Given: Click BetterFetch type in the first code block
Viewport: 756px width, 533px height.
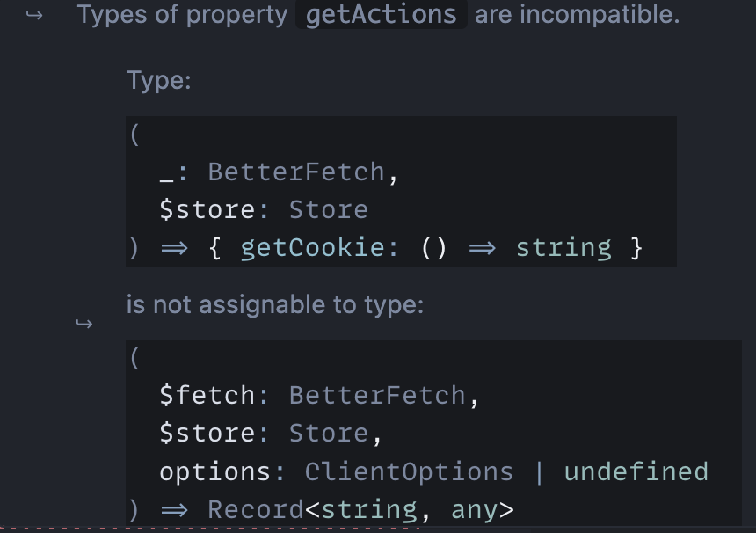Looking at the screenshot, I should pyautogui.click(x=296, y=172).
